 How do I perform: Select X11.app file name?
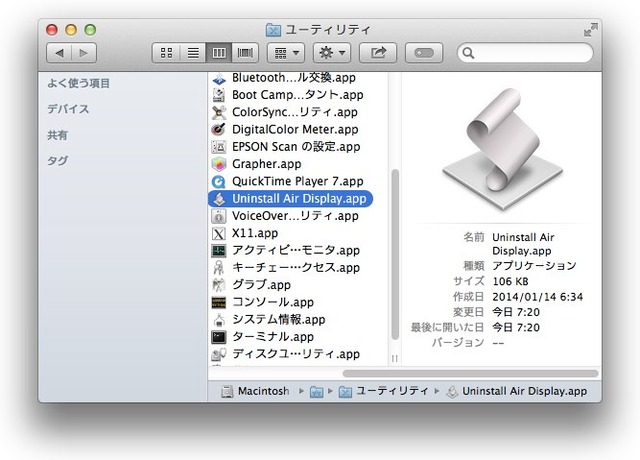(x=255, y=233)
